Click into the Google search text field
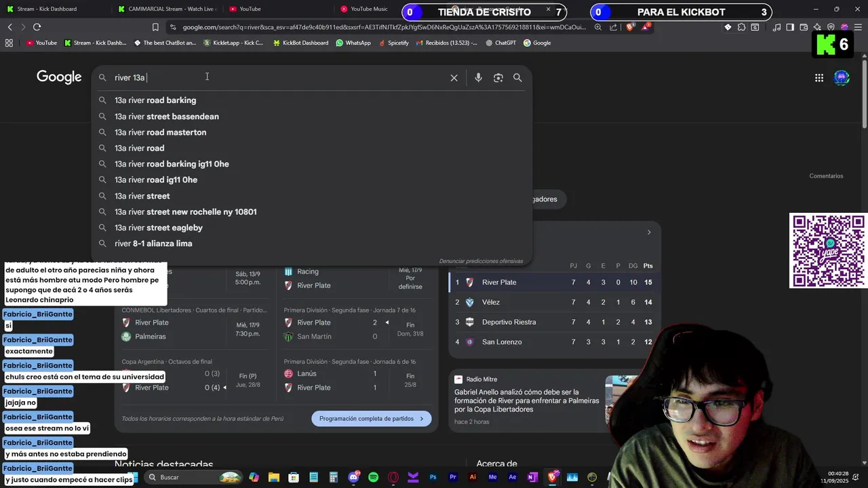Screen dimensions: 868x488 [x=278, y=78]
